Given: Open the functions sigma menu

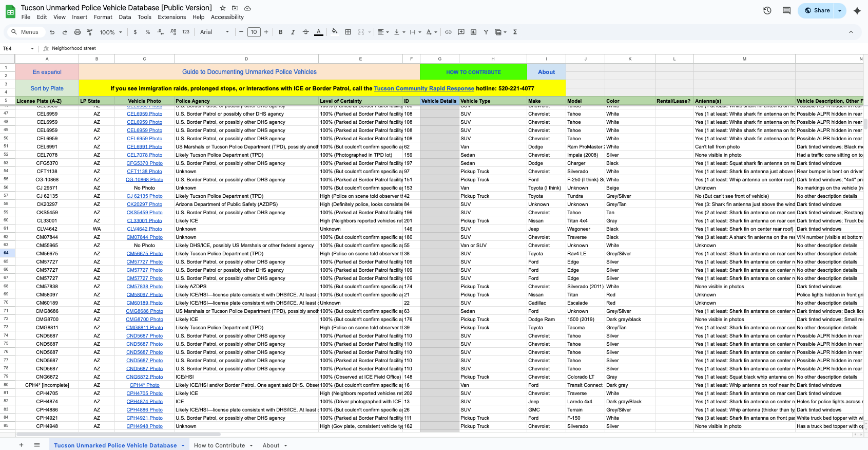Looking at the screenshot, I should tap(515, 32).
